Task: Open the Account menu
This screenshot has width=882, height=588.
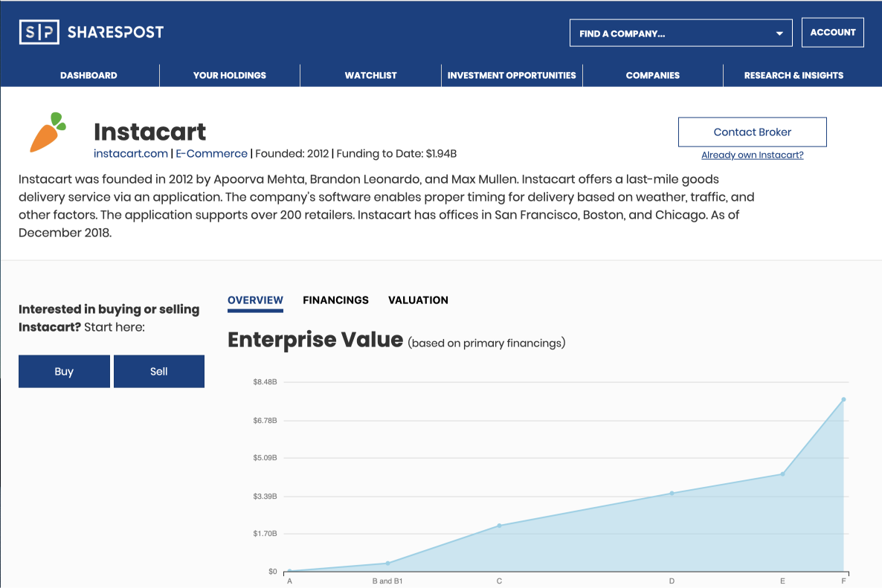Action: coord(832,32)
